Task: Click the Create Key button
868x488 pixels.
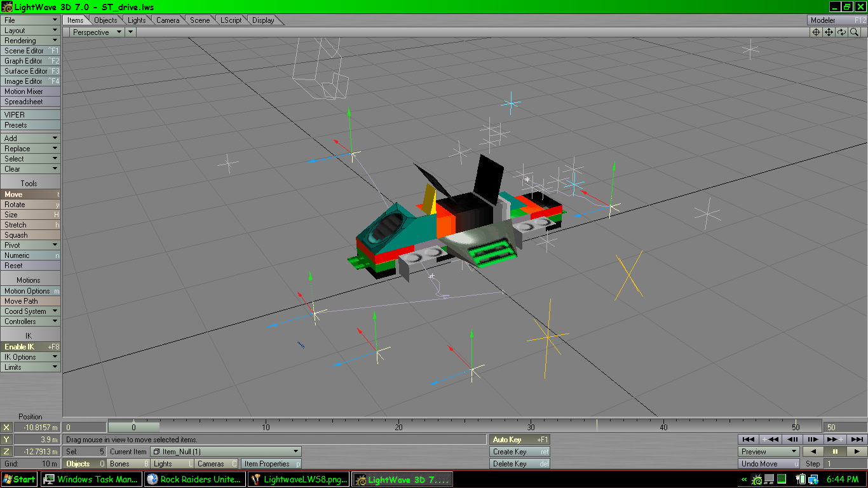Action: coord(520,452)
